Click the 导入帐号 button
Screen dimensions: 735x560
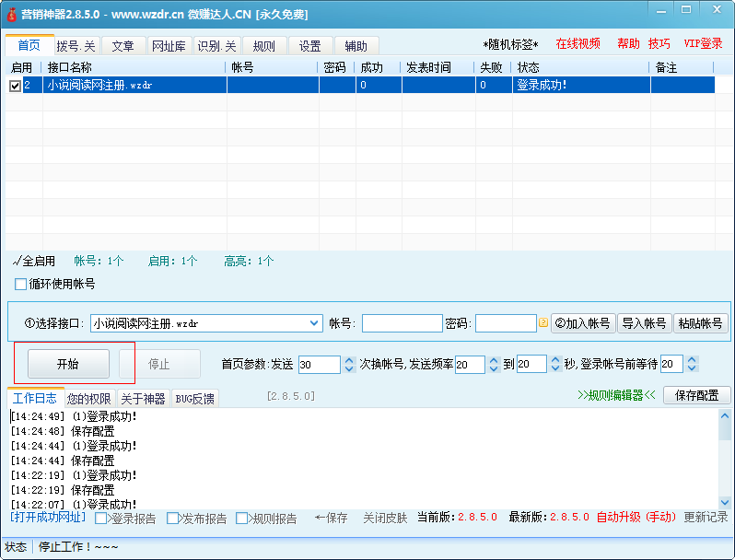pyautogui.click(x=644, y=323)
